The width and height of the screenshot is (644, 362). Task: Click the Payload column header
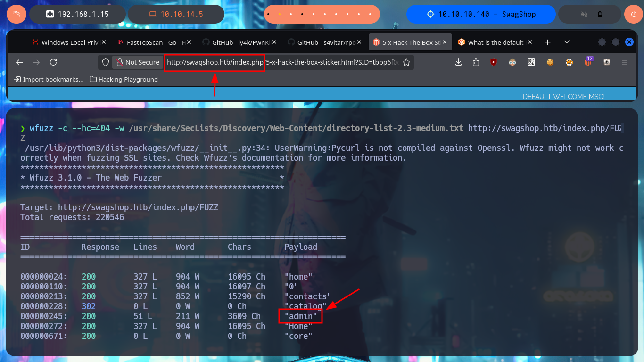pyautogui.click(x=301, y=247)
